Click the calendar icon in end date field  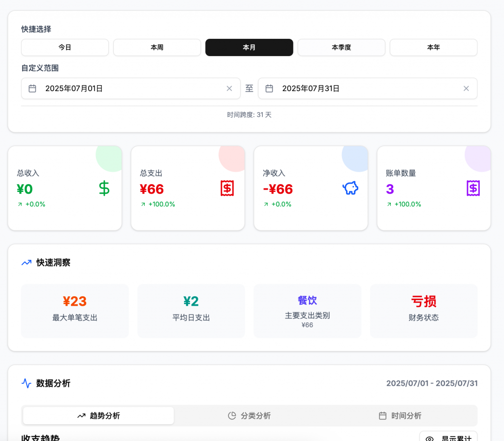[x=269, y=89]
